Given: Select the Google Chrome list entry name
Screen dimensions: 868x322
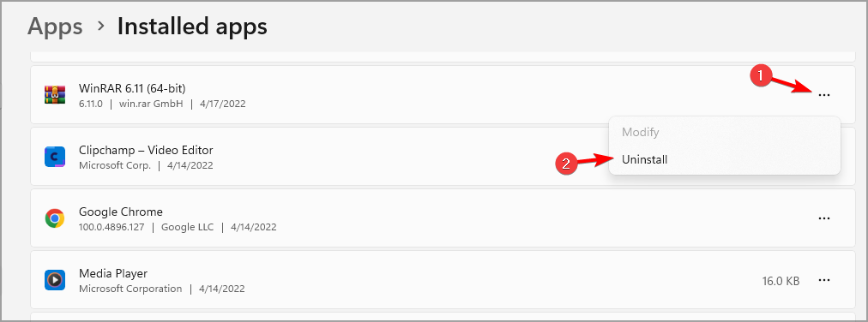Looking at the screenshot, I should pyautogui.click(x=121, y=212).
